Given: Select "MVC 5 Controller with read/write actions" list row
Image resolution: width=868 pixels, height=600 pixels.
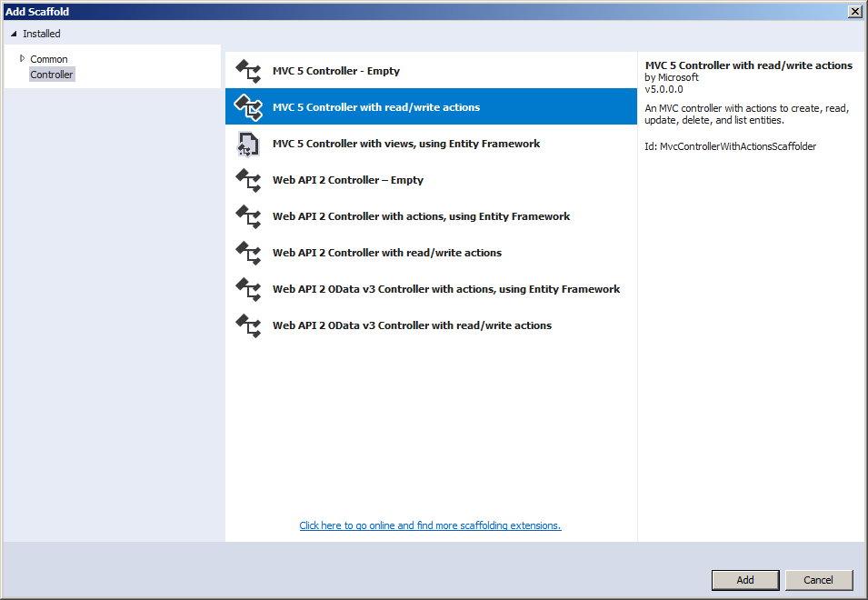Looking at the screenshot, I should (431, 107).
